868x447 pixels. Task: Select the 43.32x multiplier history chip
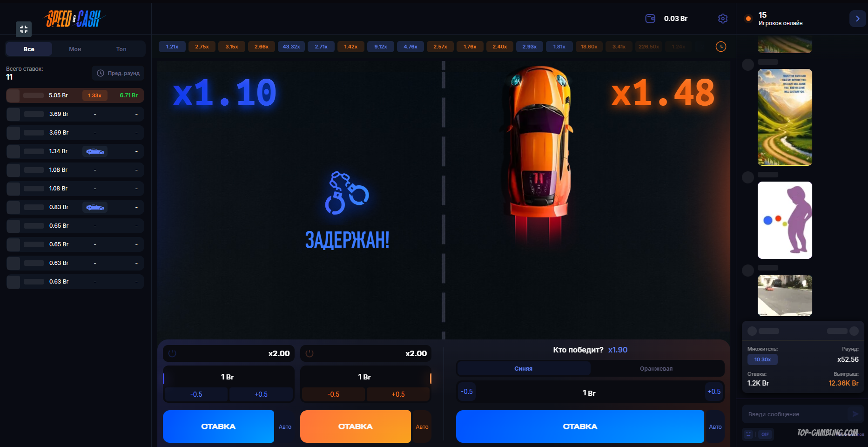pos(291,47)
